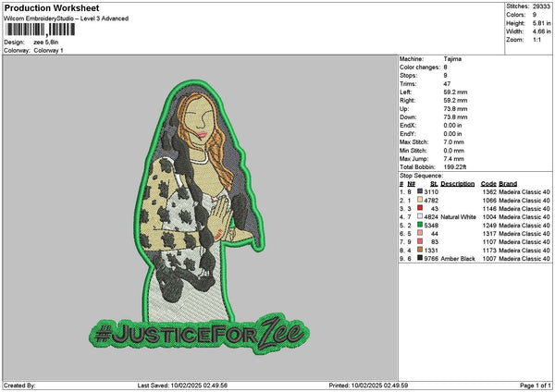Select the beige swatch with code 1066
The image size is (555, 392).
click(x=419, y=200)
